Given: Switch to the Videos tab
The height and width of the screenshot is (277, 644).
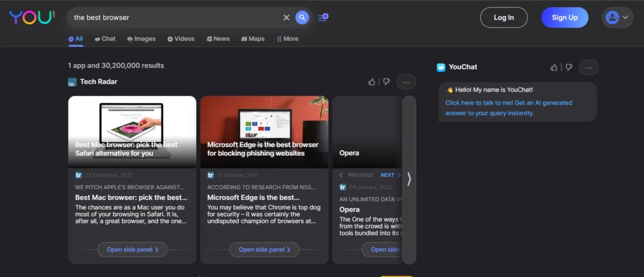Looking at the screenshot, I should [180, 39].
